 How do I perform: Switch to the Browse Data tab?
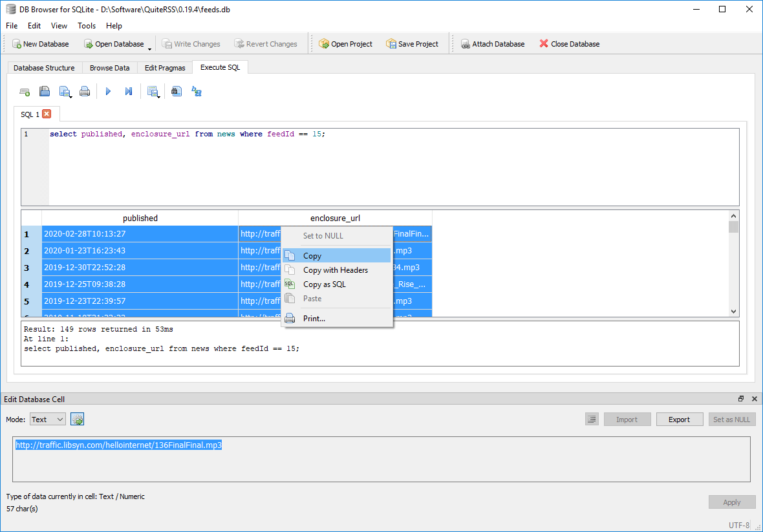pyautogui.click(x=109, y=67)
